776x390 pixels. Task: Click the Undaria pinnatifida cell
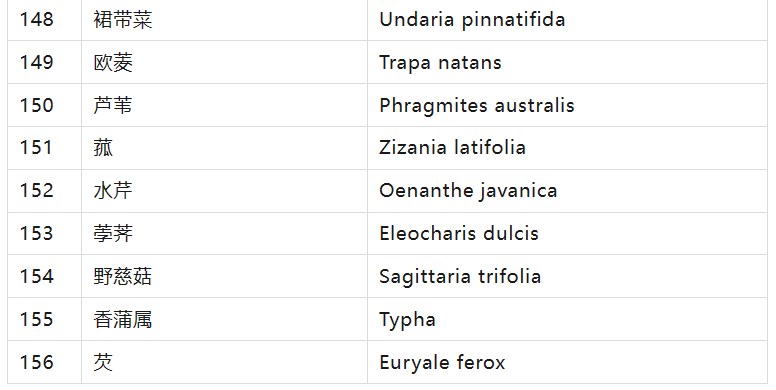pos(567,19)
